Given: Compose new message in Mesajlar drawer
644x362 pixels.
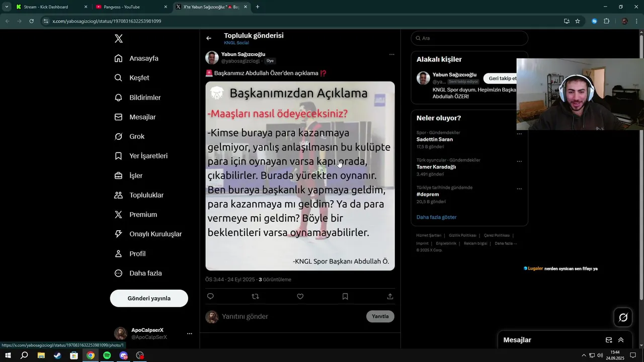Looking at the screenshot, I should (x=609, y=340).
